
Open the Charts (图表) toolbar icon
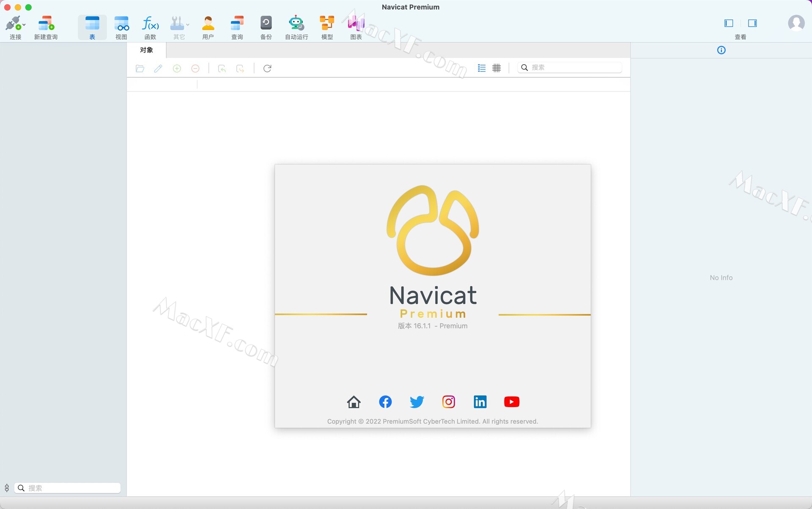coord(356,23)
